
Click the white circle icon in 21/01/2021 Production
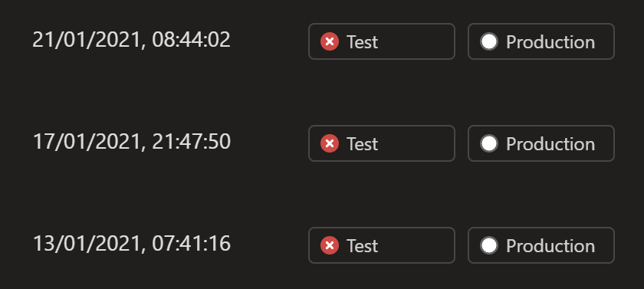point(489,41)
